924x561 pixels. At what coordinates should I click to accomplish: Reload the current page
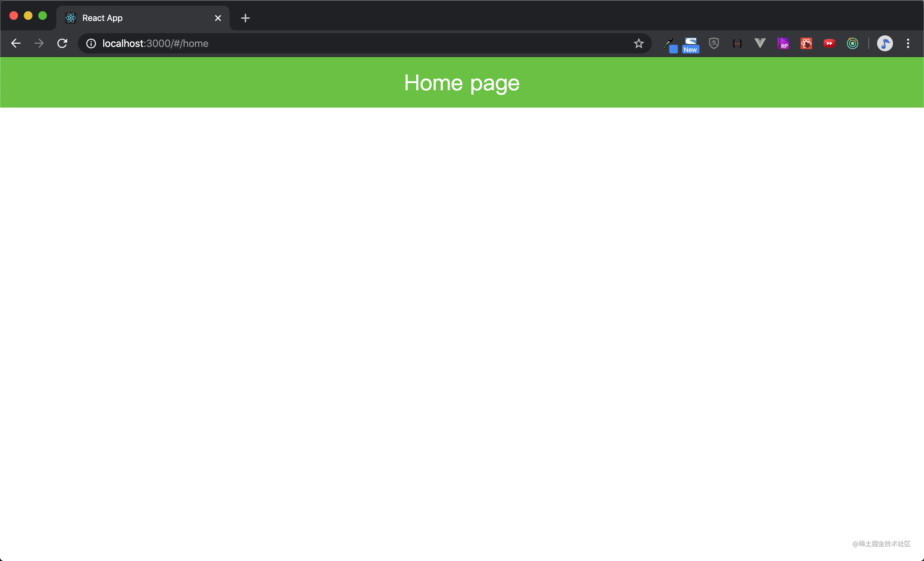click(x=62, y=43)
